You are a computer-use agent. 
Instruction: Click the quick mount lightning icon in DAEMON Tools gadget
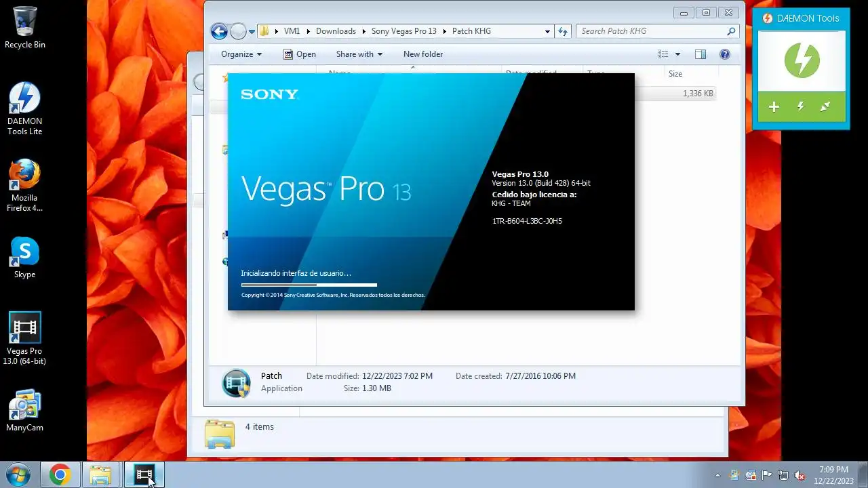pyautogui.click(x=801, y=107)
